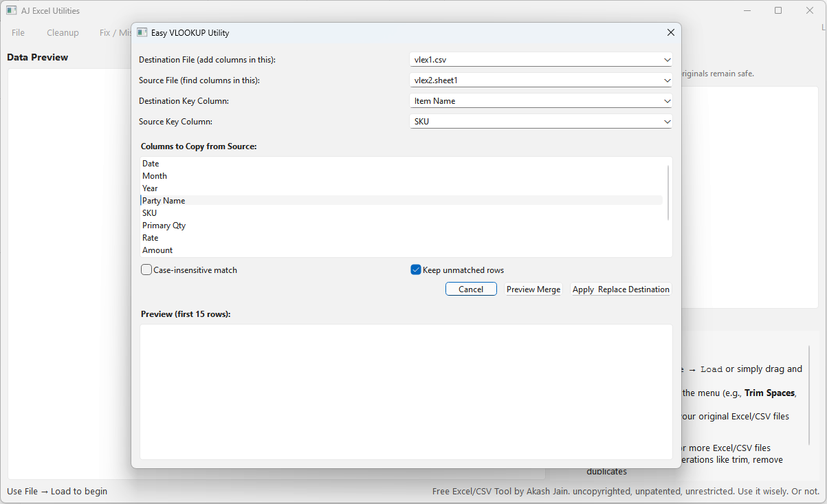Expand Source Key Column combo box
Image resolution: width=827 pixels, height=504 pixels.
[540, 122]
